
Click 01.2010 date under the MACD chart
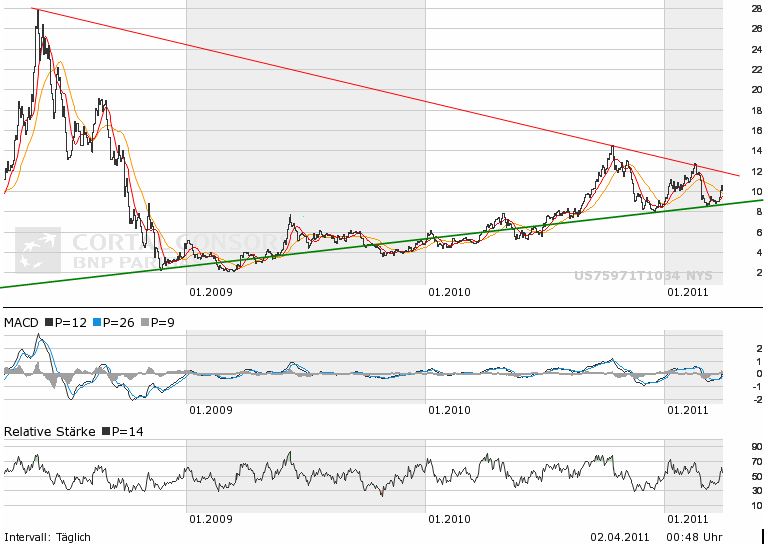[449, 410]
